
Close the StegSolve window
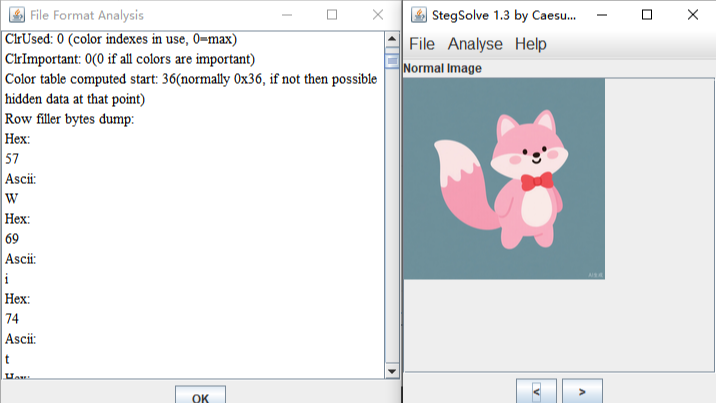[693, 15]
